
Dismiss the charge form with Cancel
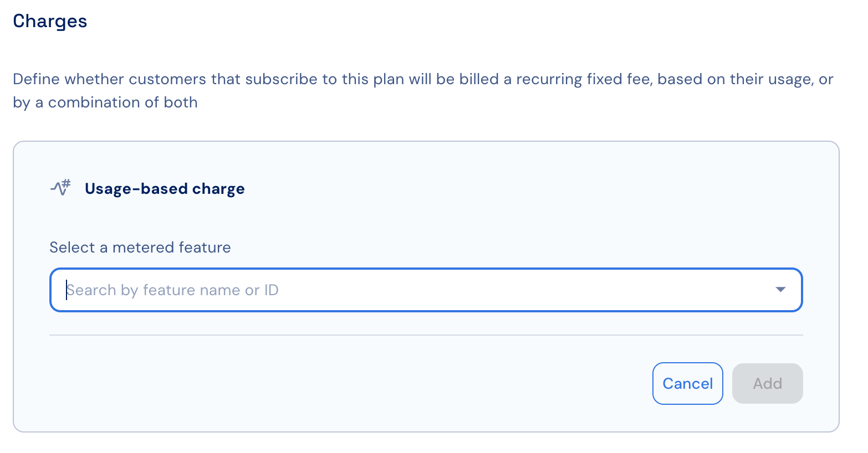(687, 383)
